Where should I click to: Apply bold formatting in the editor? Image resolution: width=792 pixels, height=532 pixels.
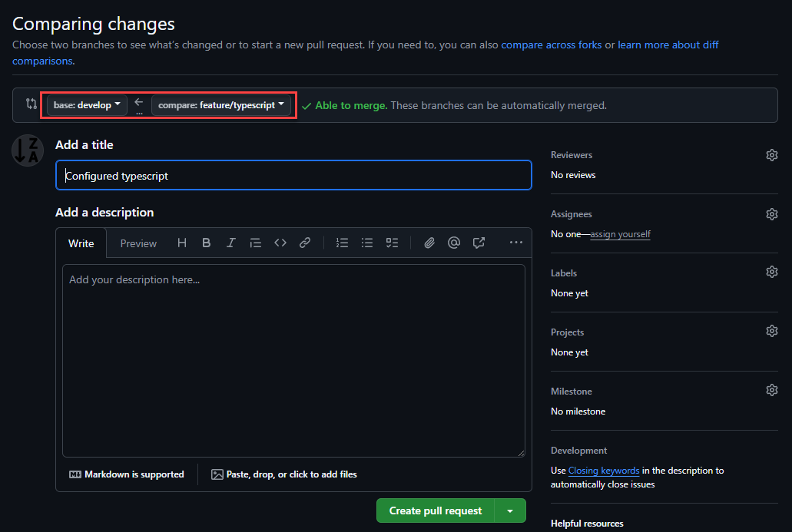206,243
